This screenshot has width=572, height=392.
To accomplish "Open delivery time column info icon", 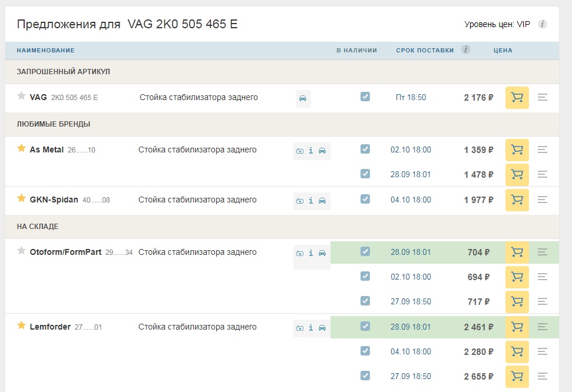I will coord(466,49).
